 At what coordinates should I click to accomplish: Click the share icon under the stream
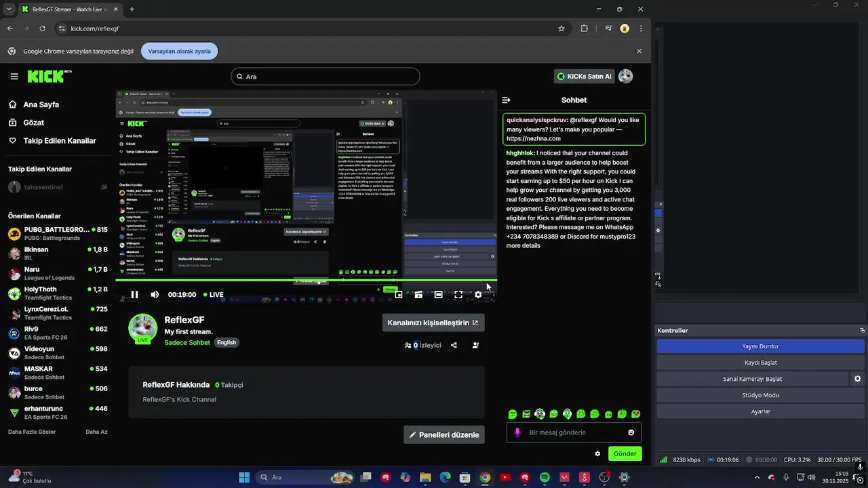(x=454, y=345)
